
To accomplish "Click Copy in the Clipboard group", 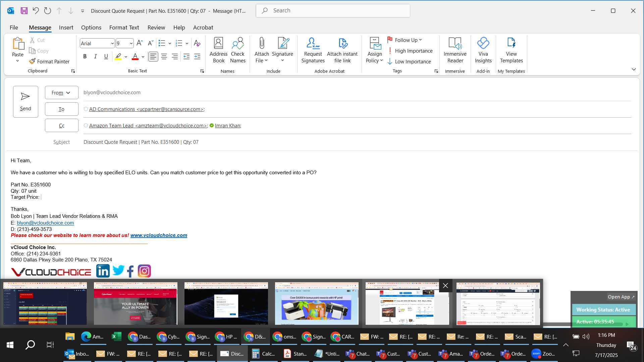I will point(39,51).
